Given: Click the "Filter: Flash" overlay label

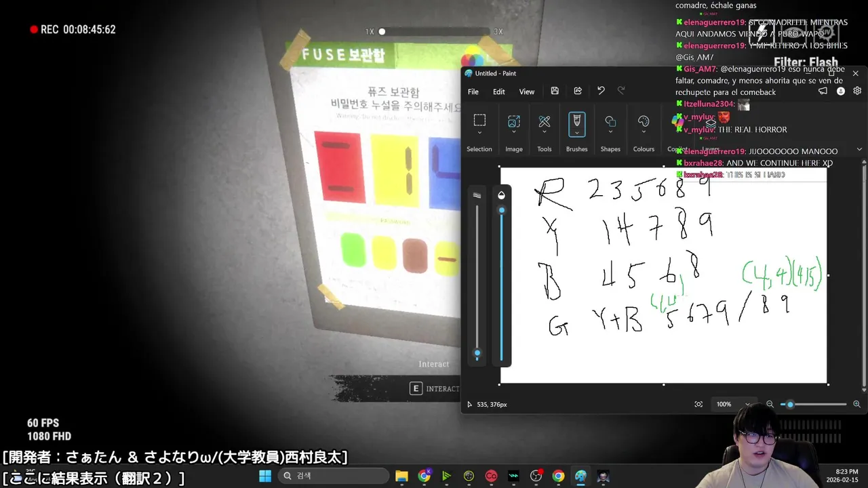Looking at the screenshot, I should click(806, 62).
